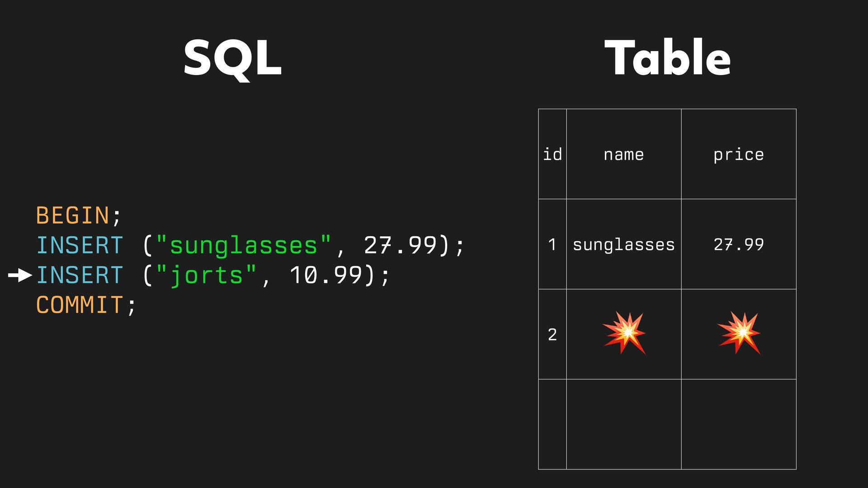Click the empty name cell in last row
The height and width of the screenshot is (488, 868).
pyautogui.click(x=623, y=424)
